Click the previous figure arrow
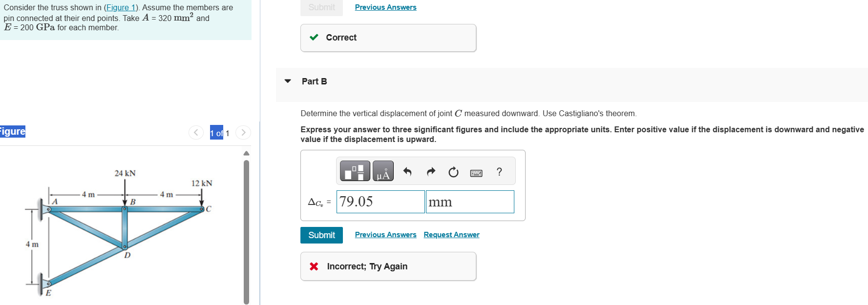 point(196,132)
